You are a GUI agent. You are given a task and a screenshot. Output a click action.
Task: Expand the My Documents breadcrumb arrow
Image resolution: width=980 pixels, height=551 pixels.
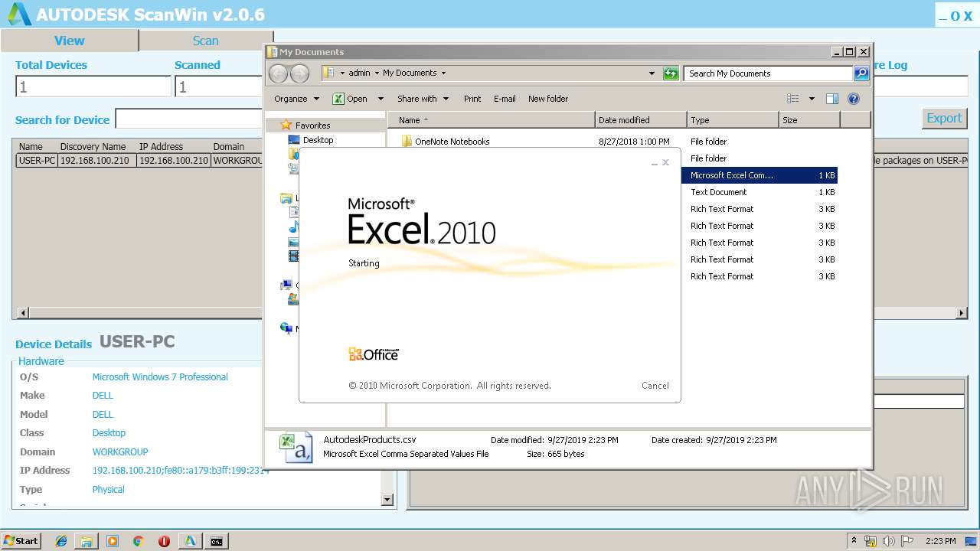pos(443,73)
